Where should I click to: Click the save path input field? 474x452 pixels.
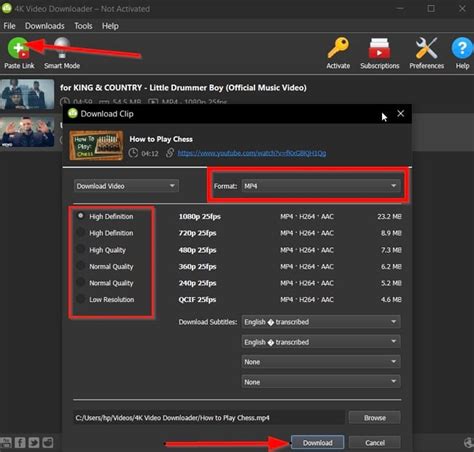click(209, 418)
